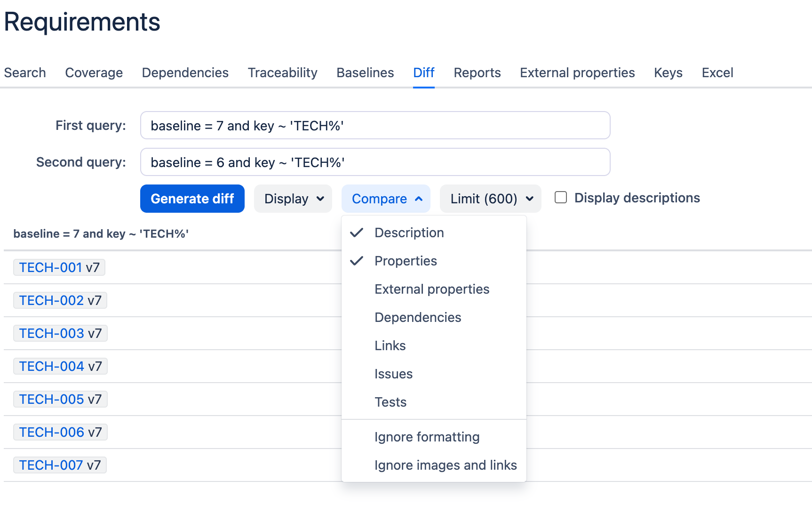Uncheck Description in Compare menu
The height and width of the screenshot is (513, 812).
(408, 233)
